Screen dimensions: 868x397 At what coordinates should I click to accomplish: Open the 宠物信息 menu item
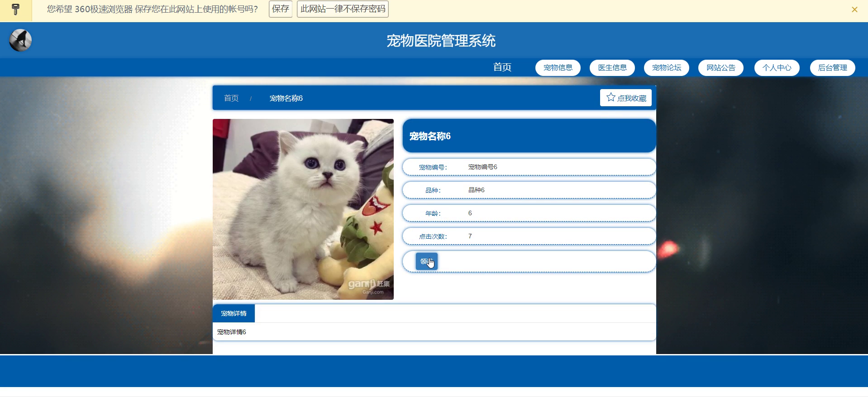(x=558, y=68)
